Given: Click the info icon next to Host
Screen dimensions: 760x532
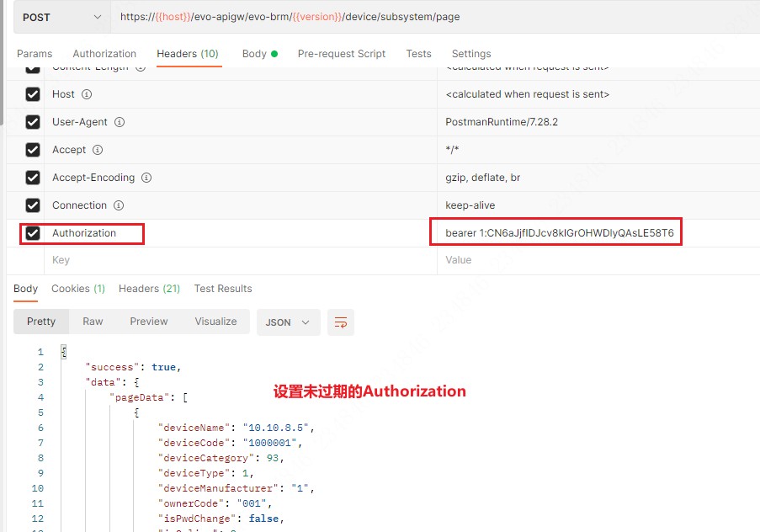Looking at the screenshot, I should pos(87,94).
